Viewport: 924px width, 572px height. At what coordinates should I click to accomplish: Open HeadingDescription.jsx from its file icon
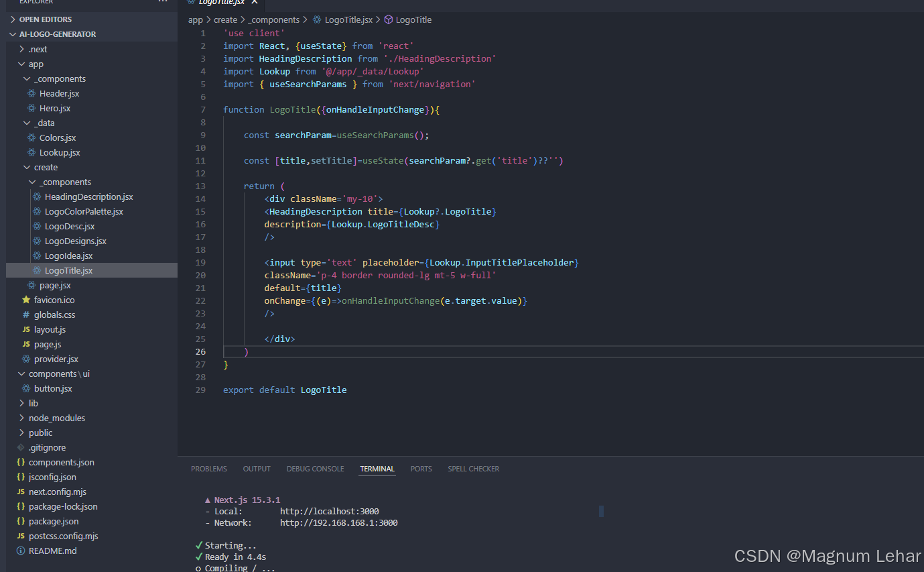coord(37,196)
